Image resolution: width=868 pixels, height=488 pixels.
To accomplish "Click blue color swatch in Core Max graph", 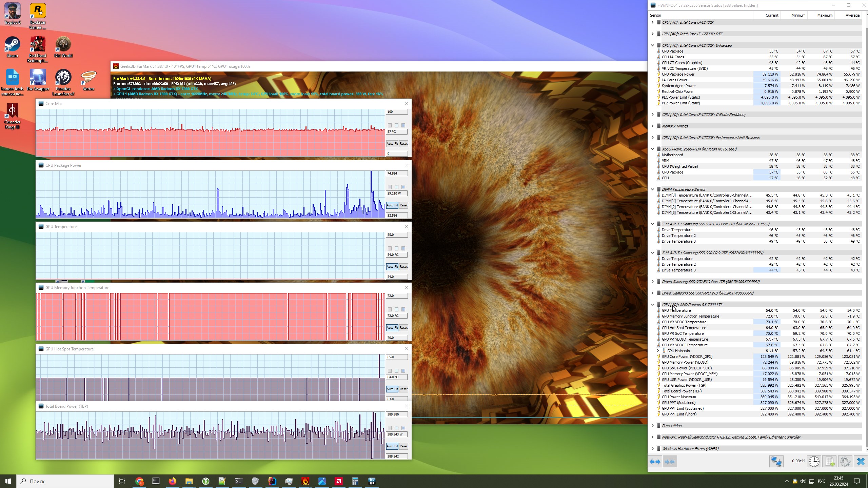I will 403,125.
